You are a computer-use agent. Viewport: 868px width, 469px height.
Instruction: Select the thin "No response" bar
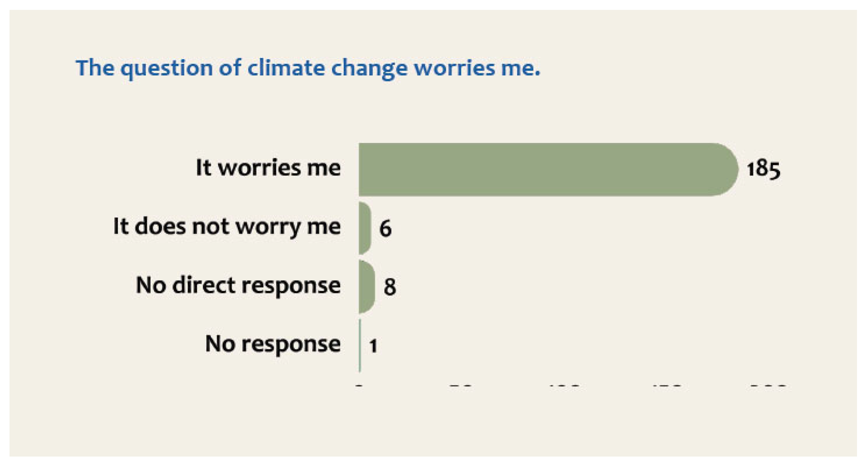pos(360,345)
